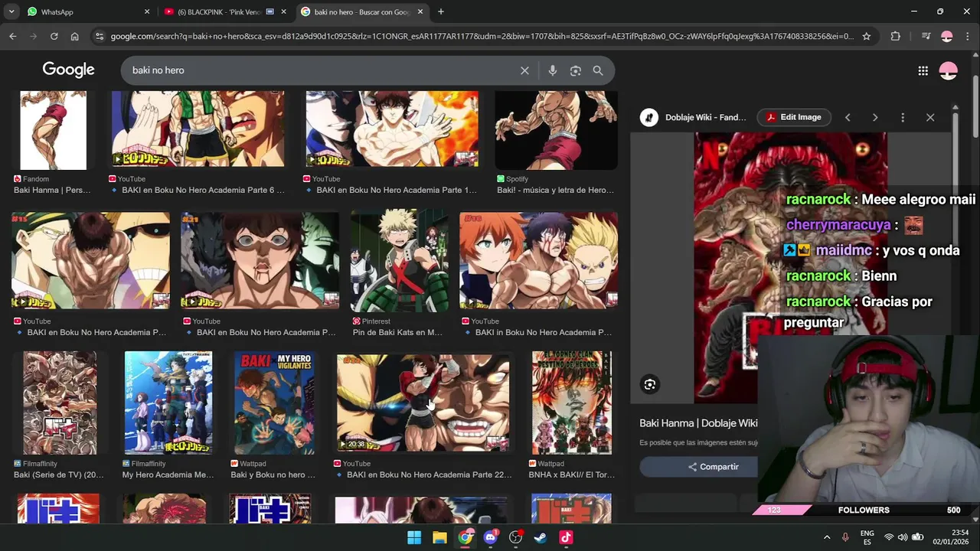Mute the BLACKPINK tab audio indicator
Screen dimensions: 980x551
click(270, 11)
